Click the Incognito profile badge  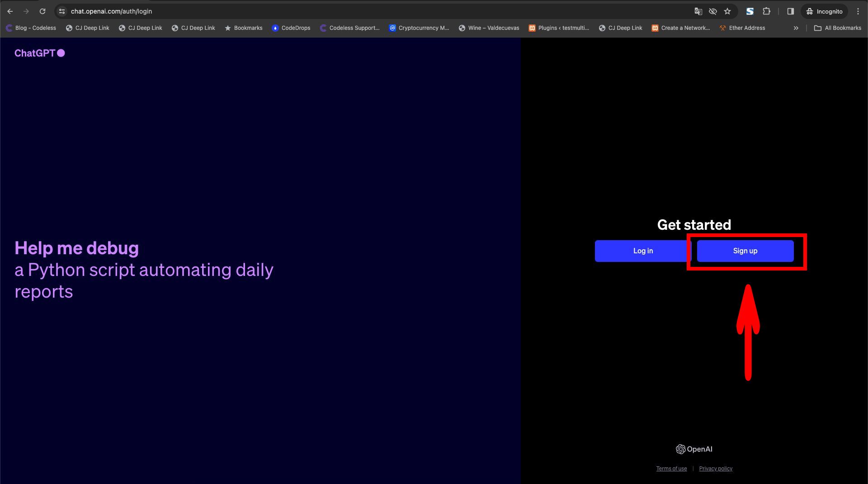tap(824, 11)
